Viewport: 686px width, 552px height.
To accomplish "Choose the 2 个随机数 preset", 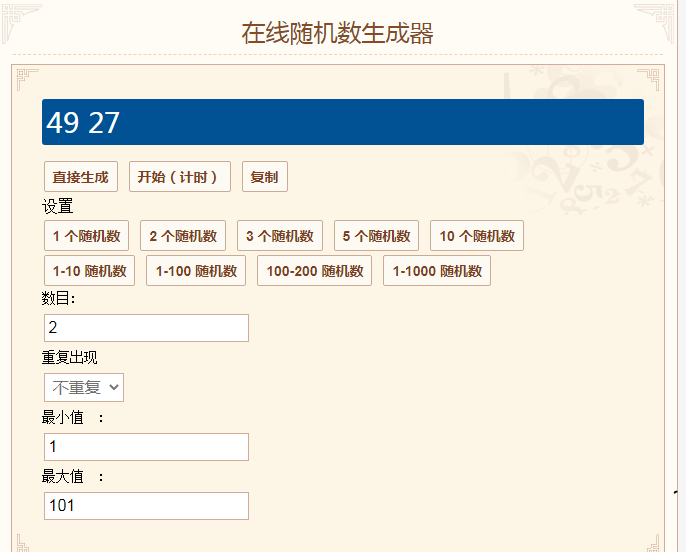I will 183,236.
